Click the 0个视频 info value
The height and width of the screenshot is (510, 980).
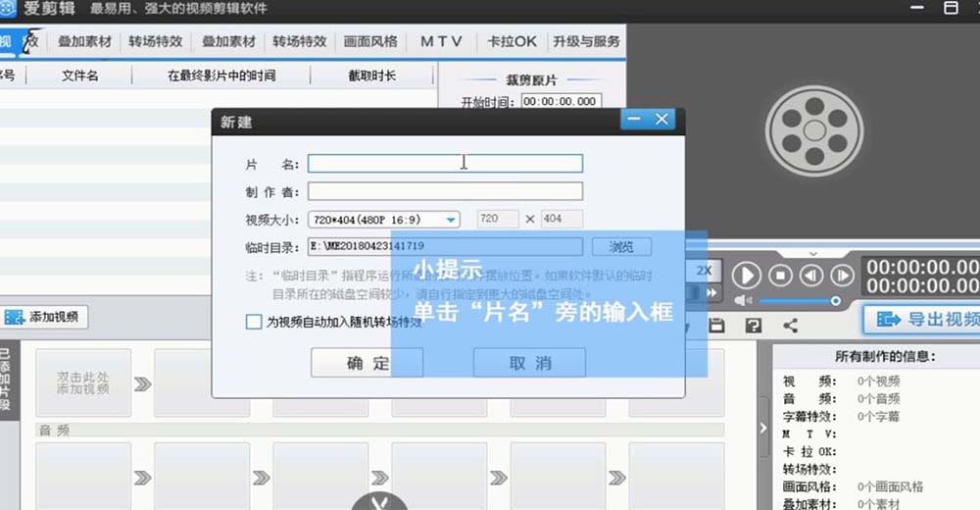tap(878, 382)
